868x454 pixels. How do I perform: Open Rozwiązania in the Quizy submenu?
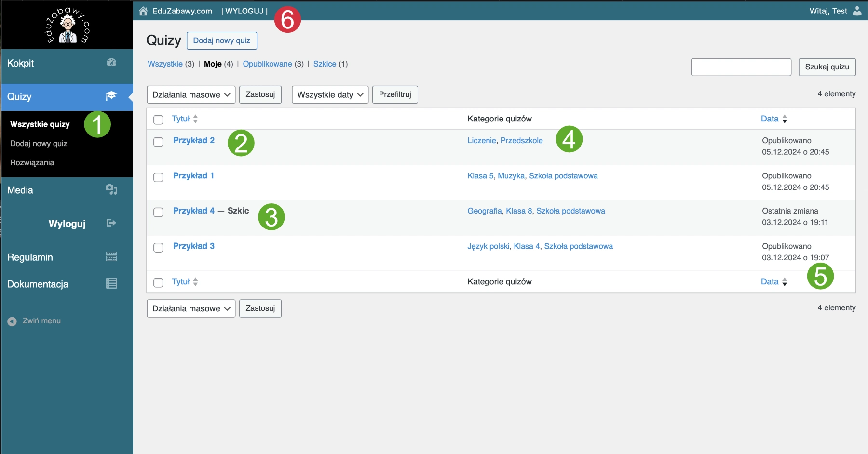pyautogui.click(x=32, y=163)
